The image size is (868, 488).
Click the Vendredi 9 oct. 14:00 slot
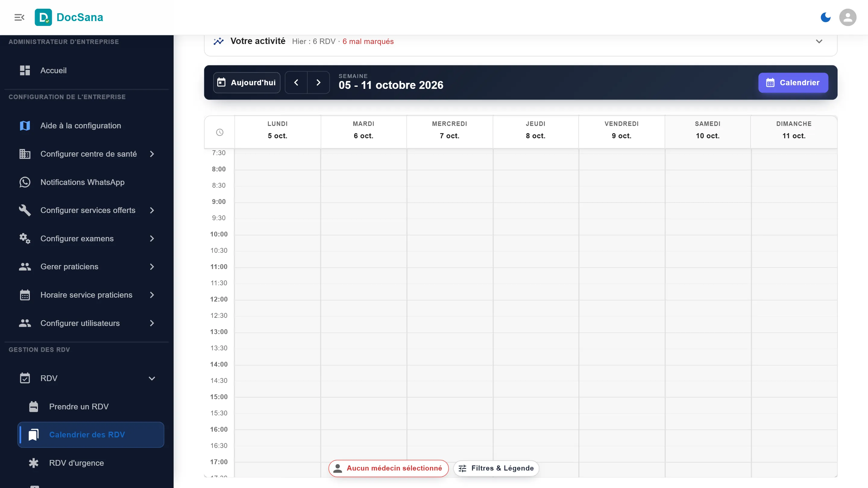622,374
